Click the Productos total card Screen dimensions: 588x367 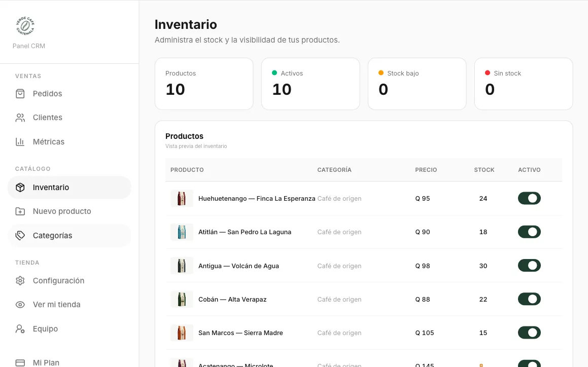click(x=204, y=84)
